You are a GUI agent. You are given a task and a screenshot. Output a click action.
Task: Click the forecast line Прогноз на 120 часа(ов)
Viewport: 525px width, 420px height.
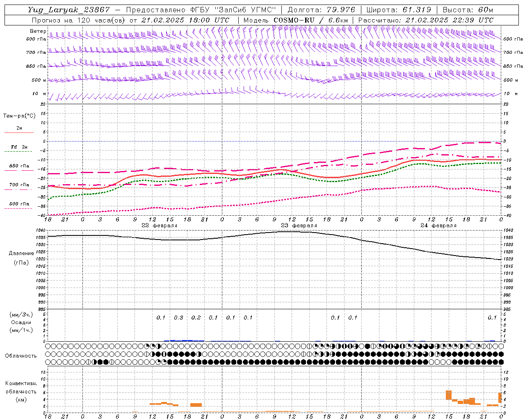point(79,20)
